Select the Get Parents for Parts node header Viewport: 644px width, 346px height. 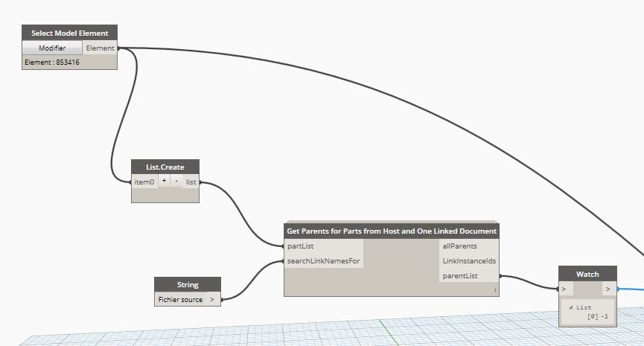[x=392, y=231]
